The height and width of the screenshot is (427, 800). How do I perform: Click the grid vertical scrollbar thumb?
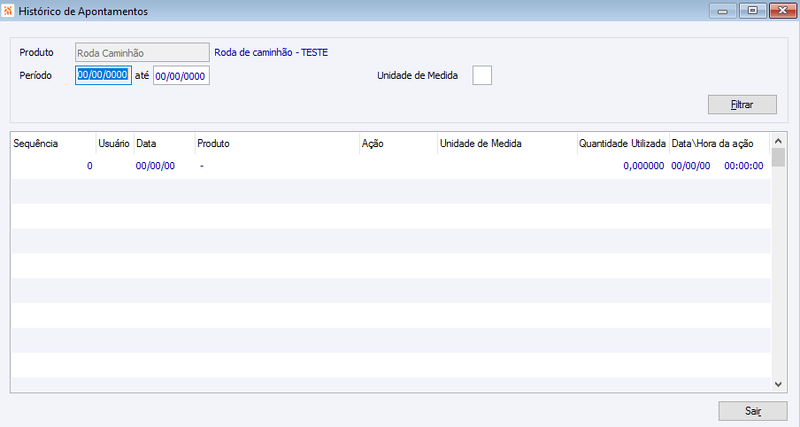click(x=778, y=158)
